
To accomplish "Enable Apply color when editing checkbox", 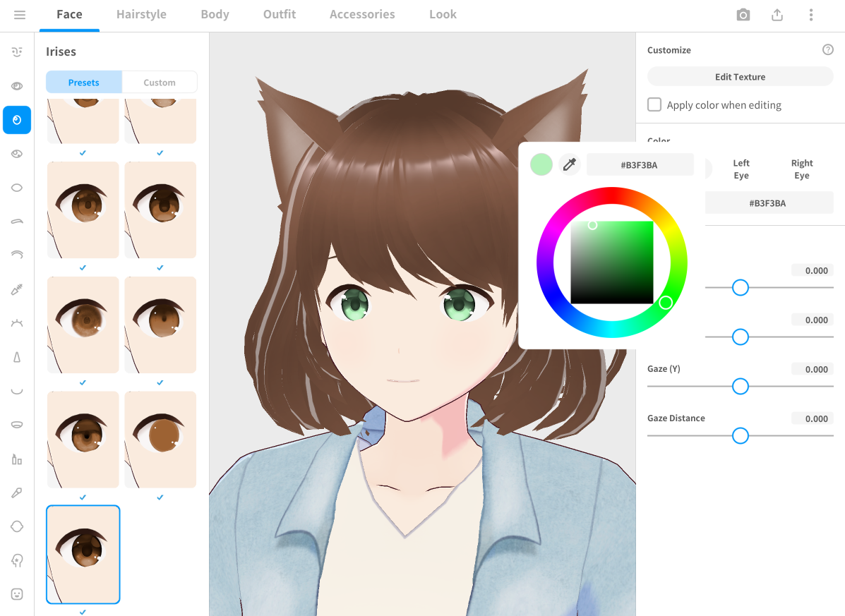I will [x=654, y=105].
